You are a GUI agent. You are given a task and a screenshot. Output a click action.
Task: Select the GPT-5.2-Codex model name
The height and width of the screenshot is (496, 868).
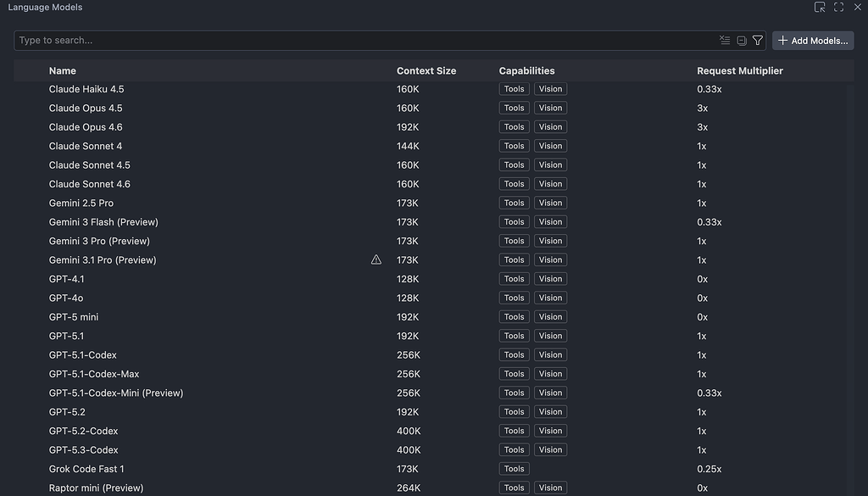pos(83,431)
